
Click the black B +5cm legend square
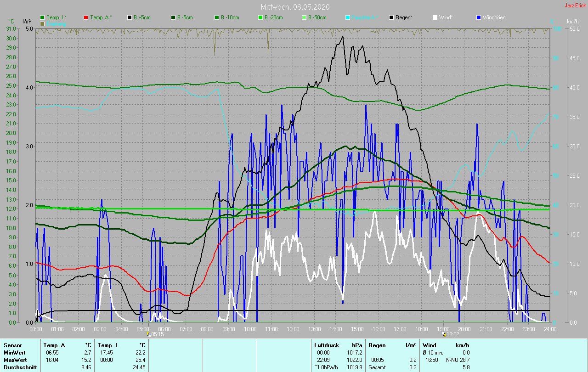pos(130,17)
